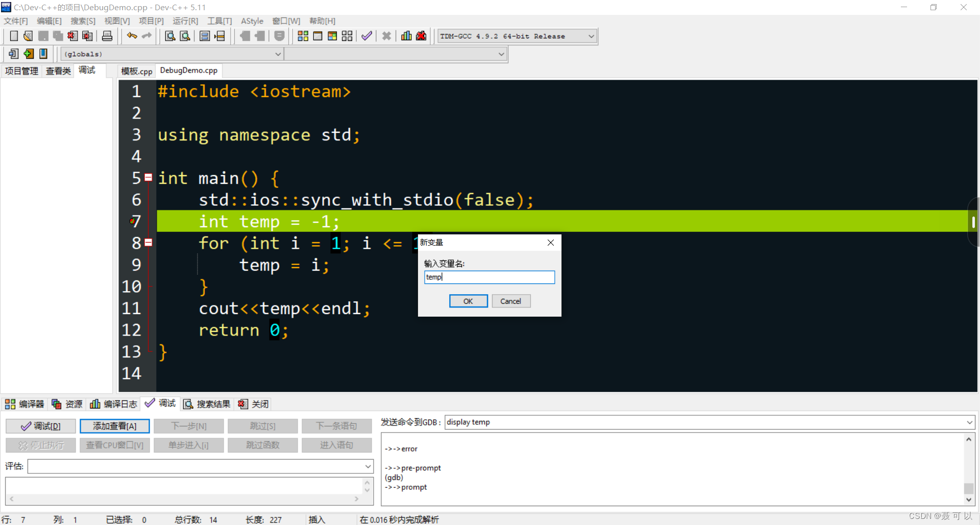The width and height of the screenshot is (980, 525).
Task: Click the Go to function icon
Action: [x=205, y=36]
